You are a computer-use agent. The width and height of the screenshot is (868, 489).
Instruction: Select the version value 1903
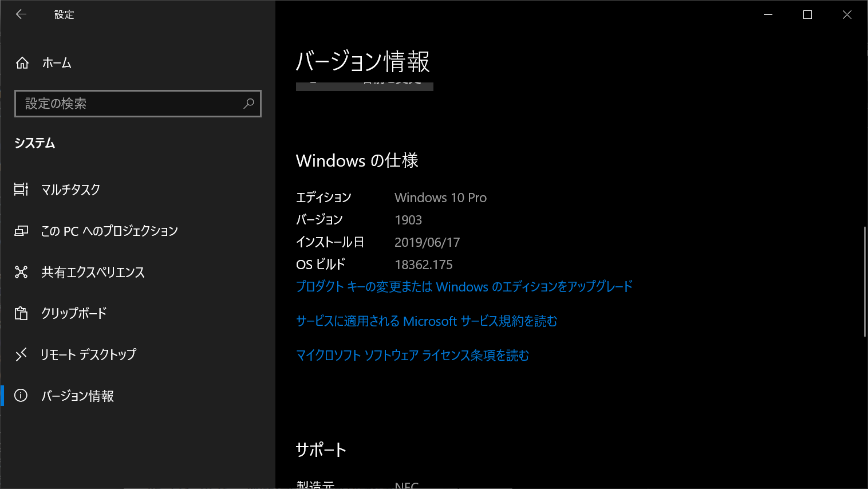408,220
